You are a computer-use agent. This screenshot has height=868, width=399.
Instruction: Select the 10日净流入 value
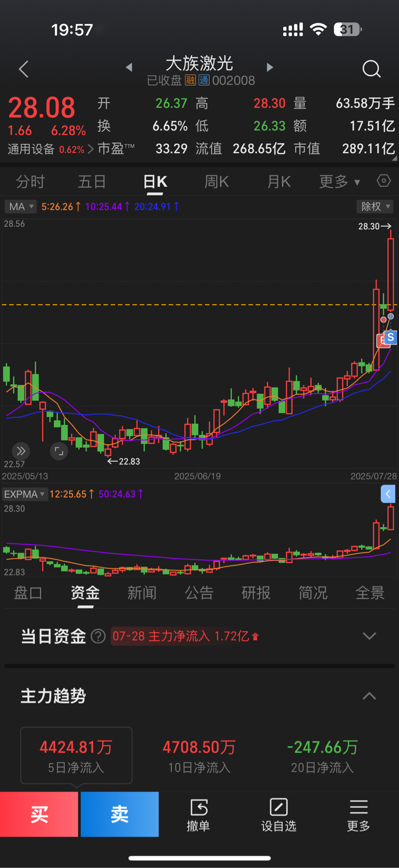pos(199,747)
